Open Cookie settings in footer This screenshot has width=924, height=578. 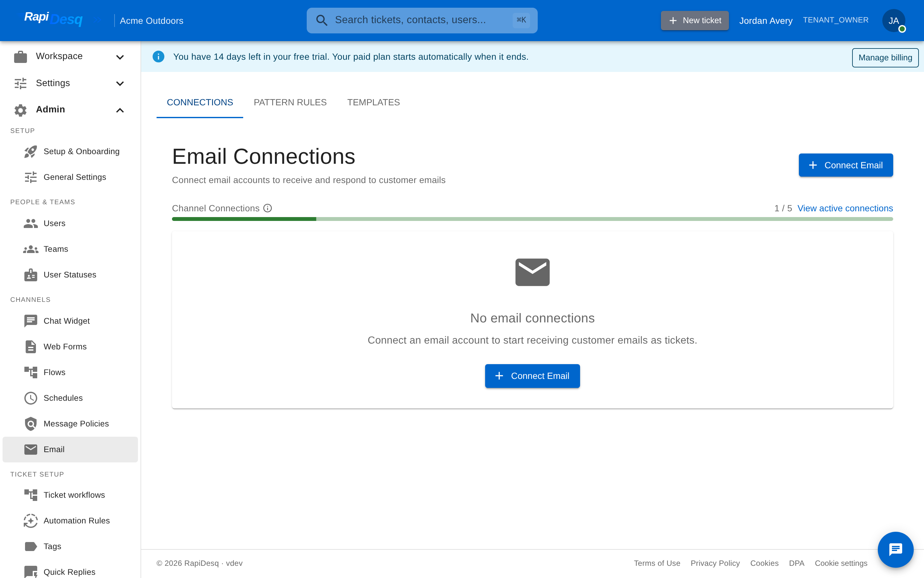click(841, 563)
